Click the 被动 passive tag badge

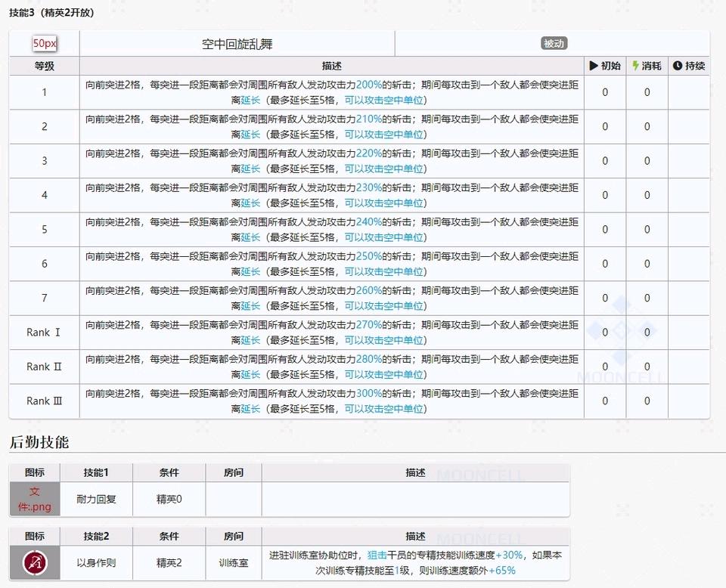[554, 44]
